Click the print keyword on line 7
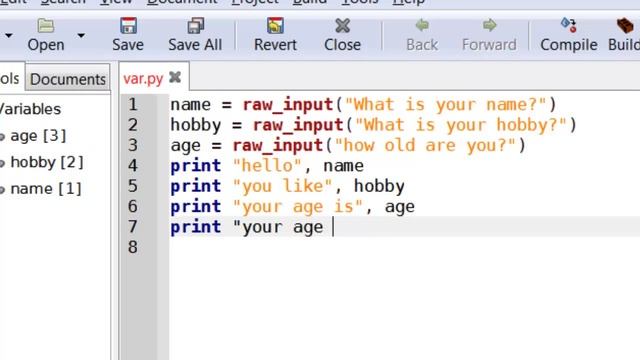 point(196,227)
